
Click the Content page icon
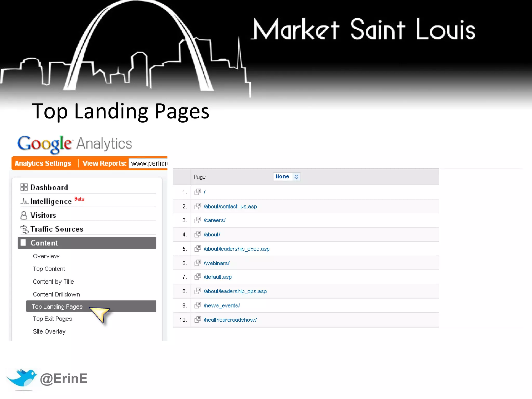pos(23,242)
